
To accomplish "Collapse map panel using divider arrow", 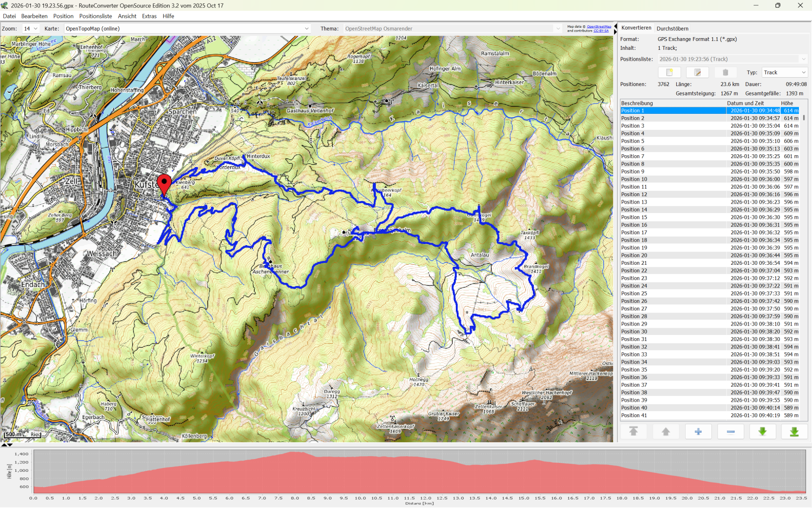I will (615, 26).
